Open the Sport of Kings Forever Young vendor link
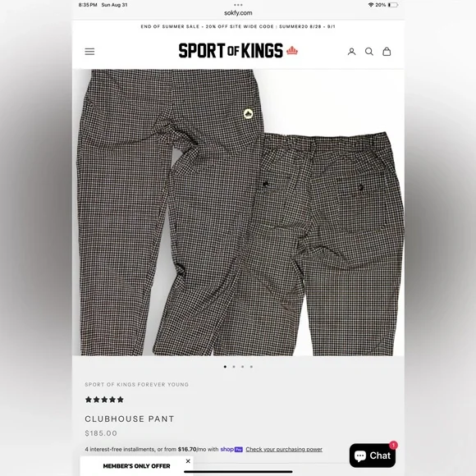Screen dimensions: 476x476 click(136, 385)
